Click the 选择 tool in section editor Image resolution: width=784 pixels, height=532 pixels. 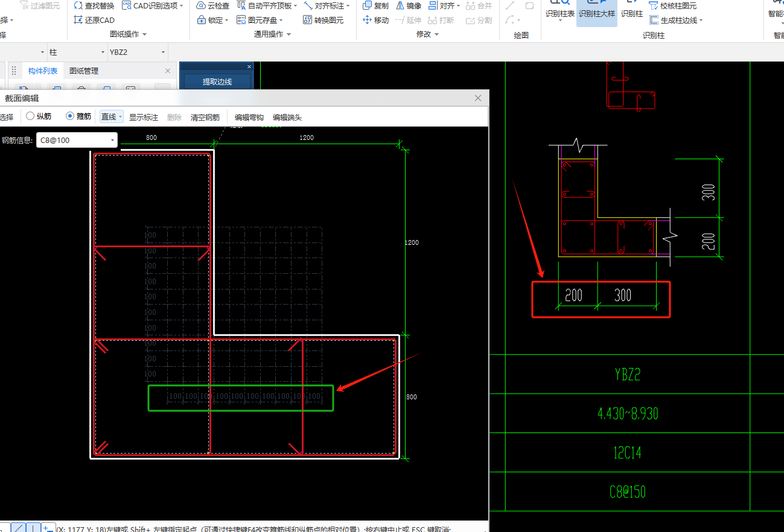click(6, 117)
